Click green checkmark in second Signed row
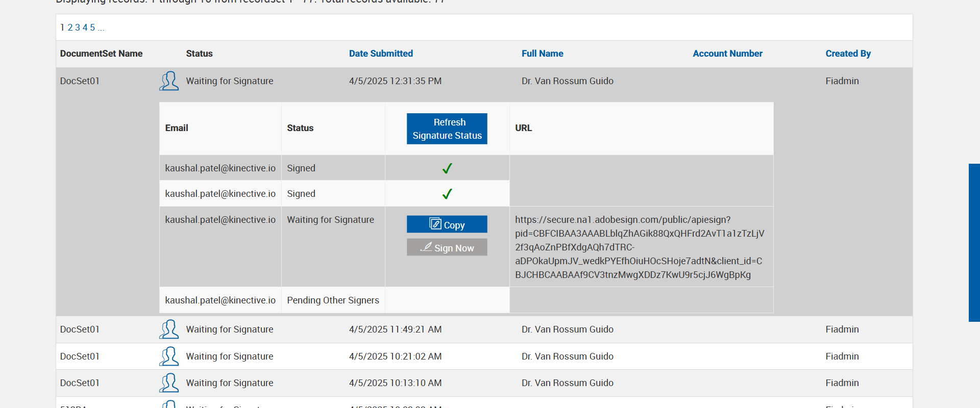 pos(447,194)
